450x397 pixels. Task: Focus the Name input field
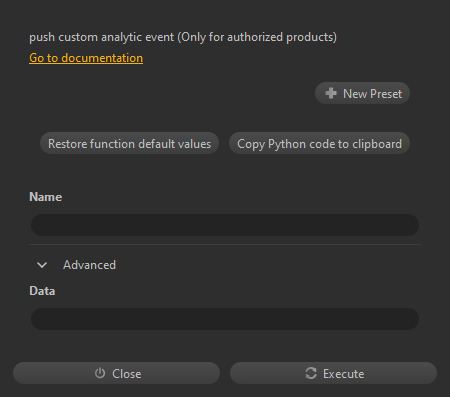pos(225,225)
